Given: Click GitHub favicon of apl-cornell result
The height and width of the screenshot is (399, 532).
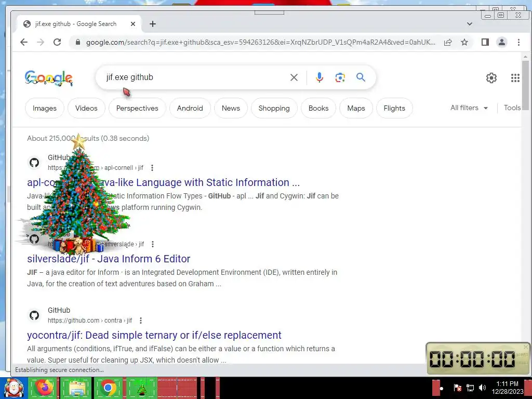Looking at the screenshot, I should pos(34,163).
